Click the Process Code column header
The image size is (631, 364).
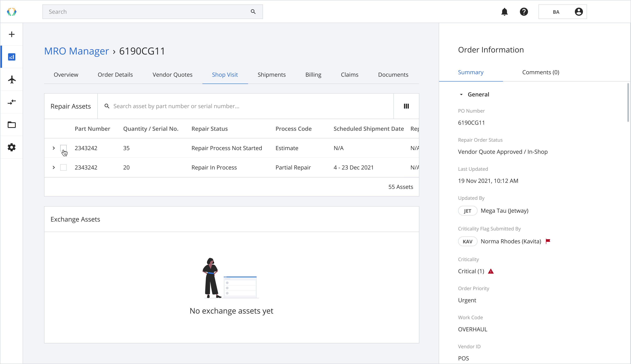293,129
